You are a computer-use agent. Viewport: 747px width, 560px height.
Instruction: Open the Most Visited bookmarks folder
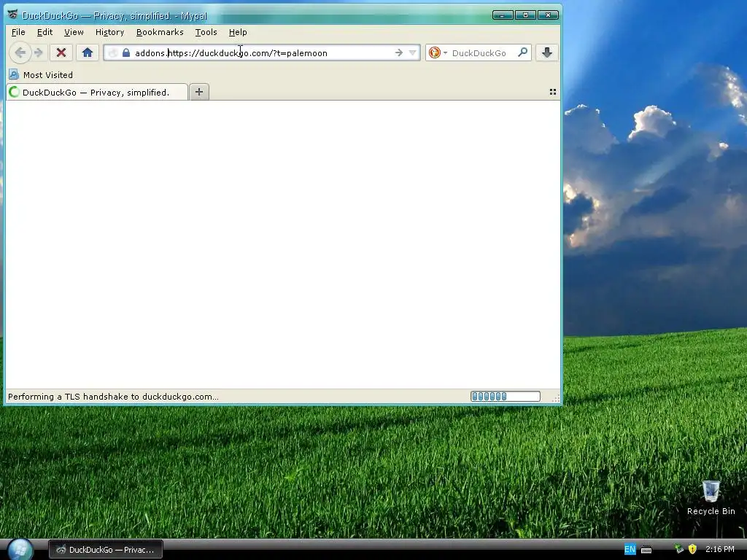tap(42, 75)
